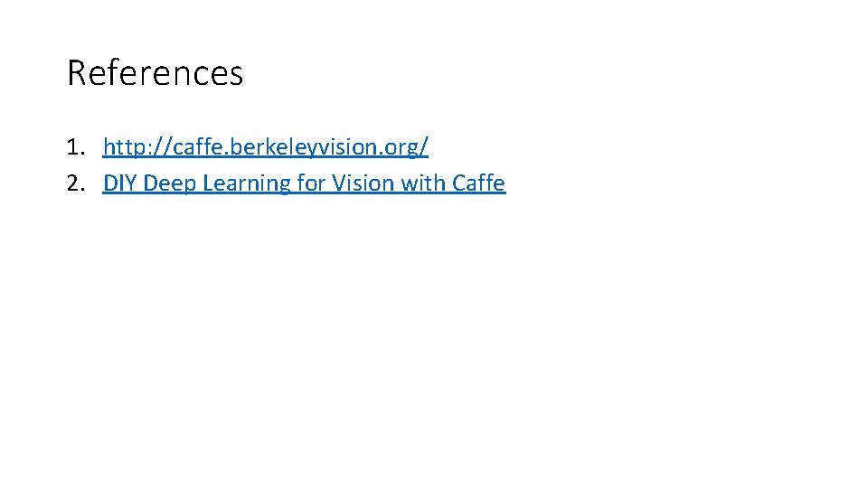Open the DIY Deep Learning for Vision link
The width and height of the screenshot is (868, 488).
tap(304, 183)
